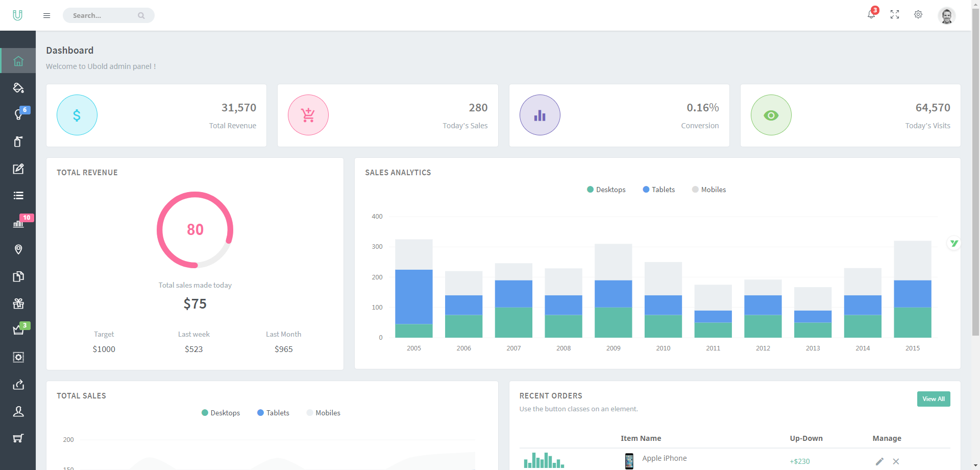Toggle Tablets series in Total Sales legend
Screen dimensions: 980x470
tap(273, 413)
